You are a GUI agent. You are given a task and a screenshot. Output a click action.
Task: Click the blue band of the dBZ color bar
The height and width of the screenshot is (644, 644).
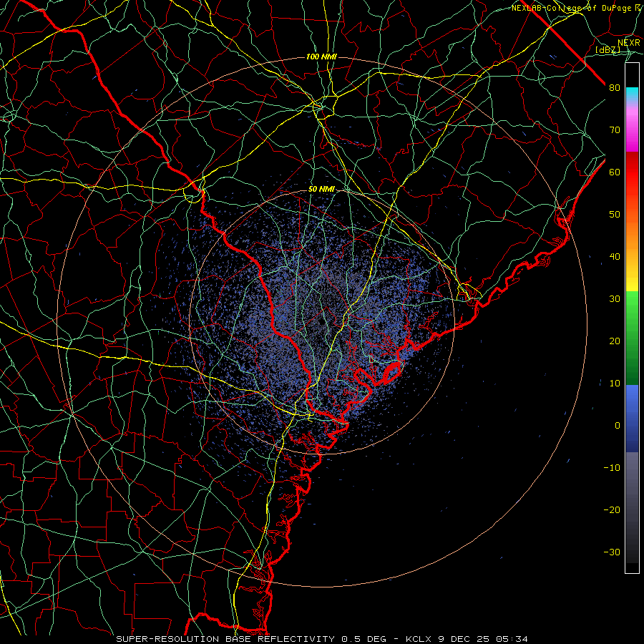coord(632,418)
